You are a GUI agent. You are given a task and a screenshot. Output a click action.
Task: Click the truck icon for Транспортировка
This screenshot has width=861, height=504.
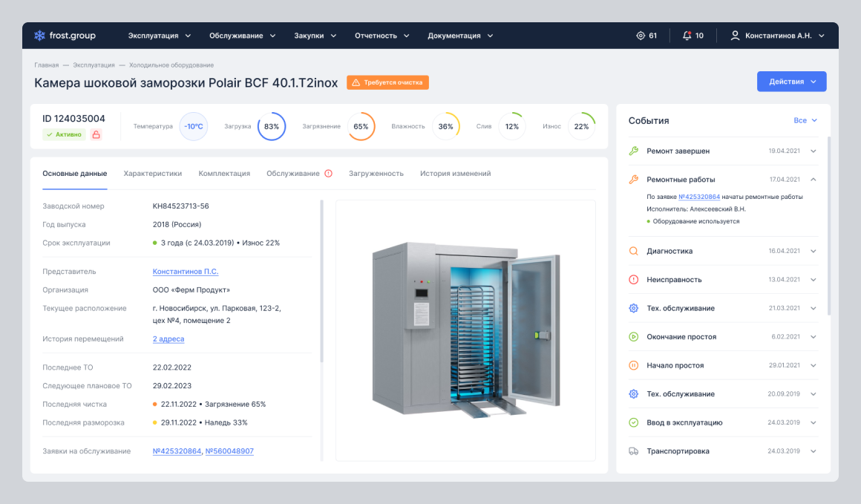click(x=634, y=451)
